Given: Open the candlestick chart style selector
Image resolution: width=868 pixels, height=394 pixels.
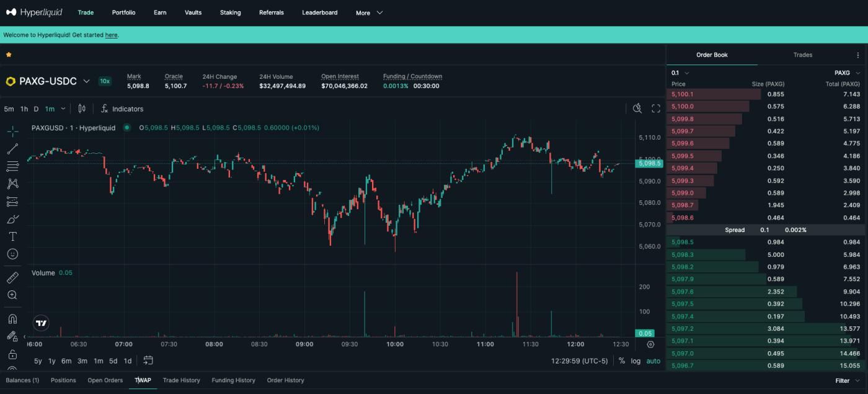Looking at the screenshot, I should click(82, 109).
